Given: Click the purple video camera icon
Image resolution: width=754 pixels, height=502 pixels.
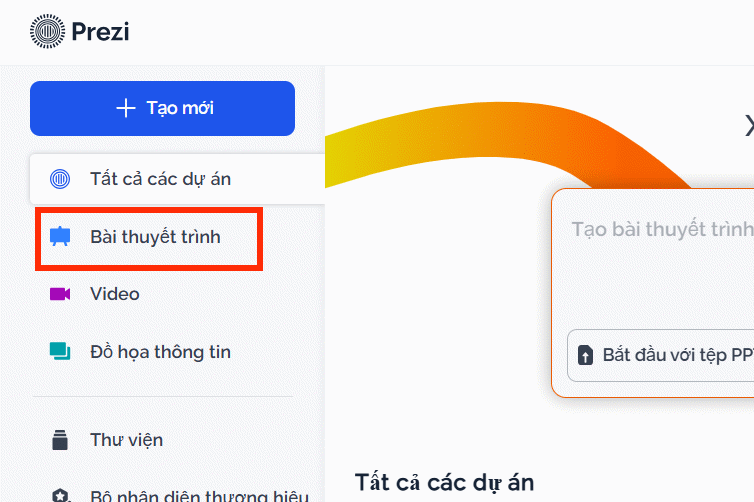Looking at the screenshot, I should tap(60, 294).
